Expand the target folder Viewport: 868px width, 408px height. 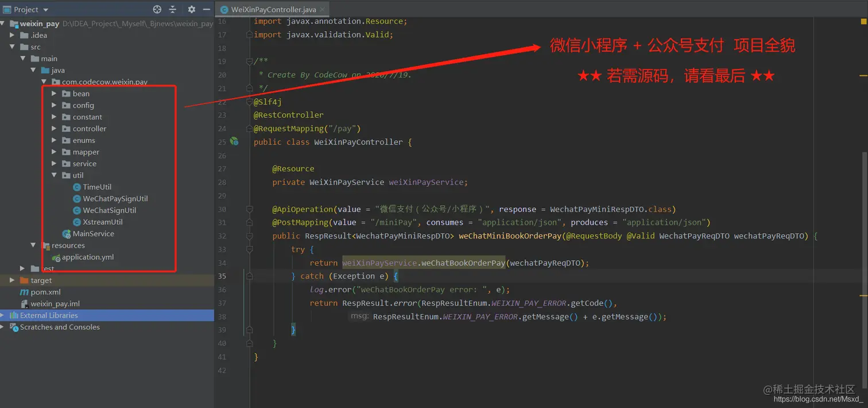coord(13,280)
